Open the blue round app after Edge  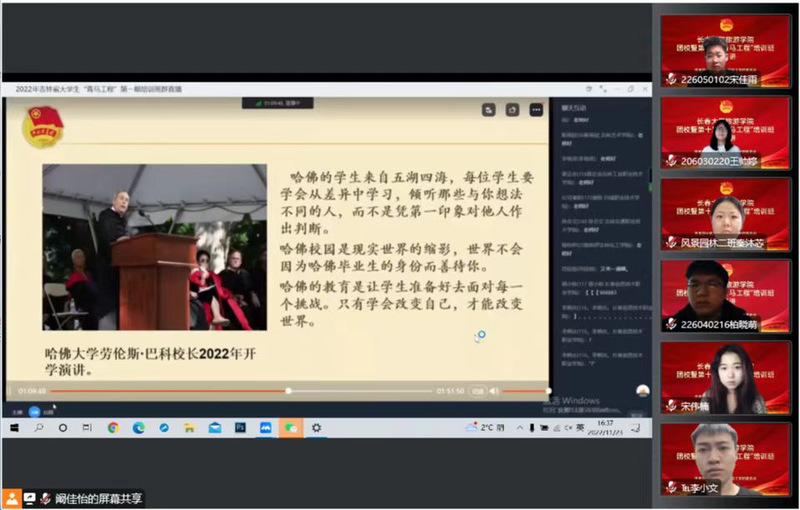(164, 428)
